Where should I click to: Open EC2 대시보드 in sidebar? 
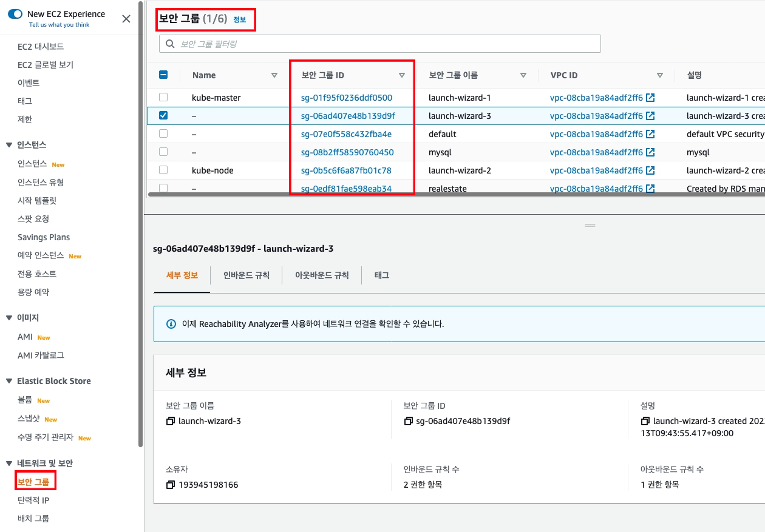(x=41, y=47)
